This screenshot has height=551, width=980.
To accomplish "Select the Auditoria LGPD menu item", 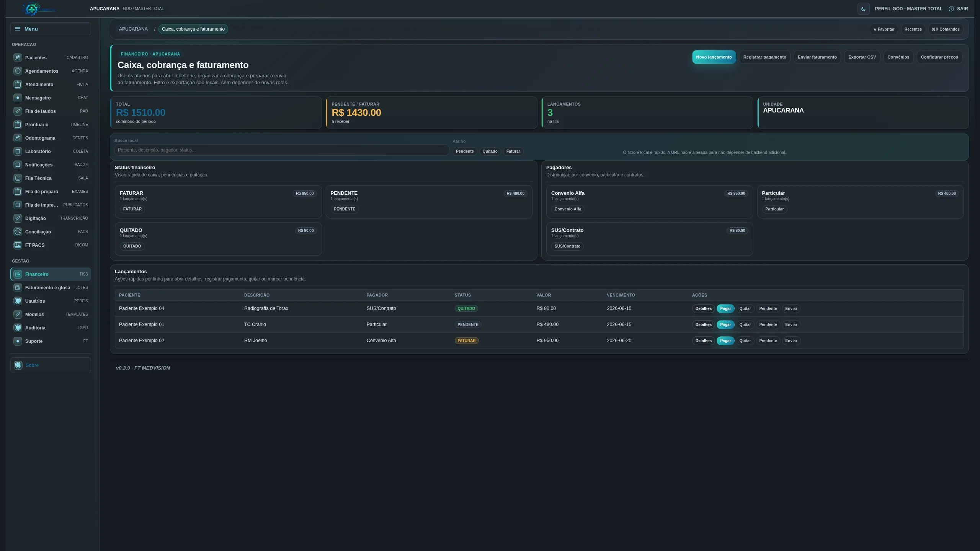I will [x=51, y=328].
